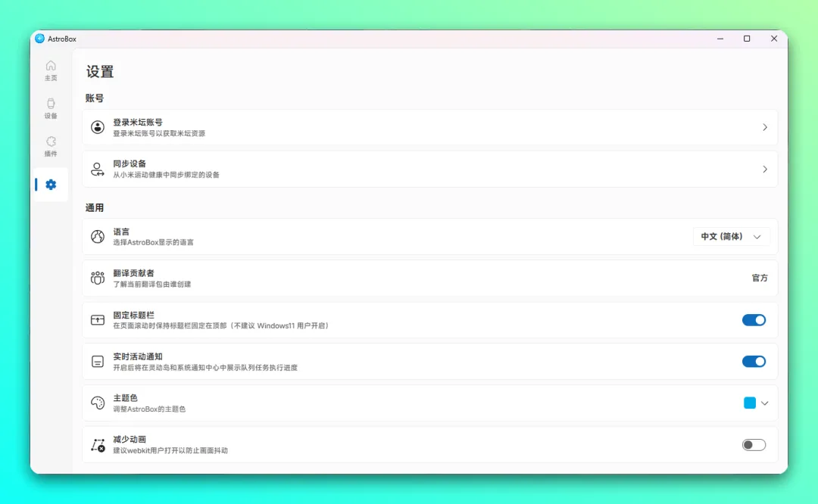
Task: Click the 插件 sidebar label
Action: [51, 154]
